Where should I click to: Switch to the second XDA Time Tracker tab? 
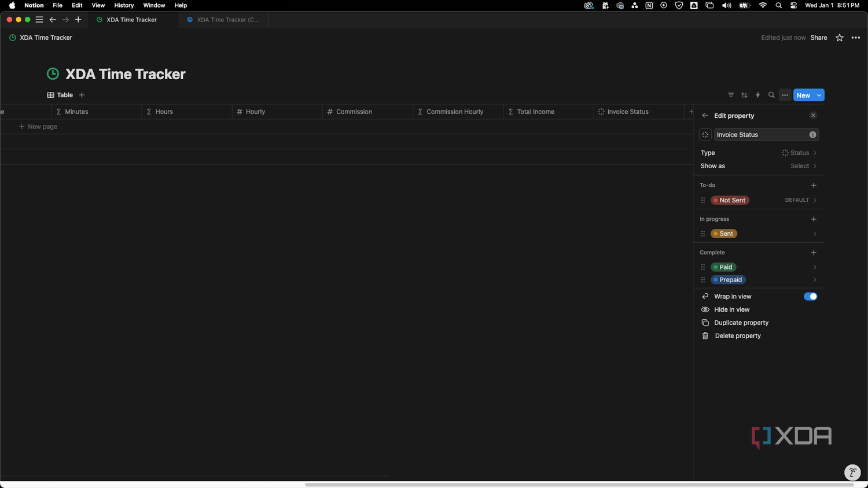(223, 20)
